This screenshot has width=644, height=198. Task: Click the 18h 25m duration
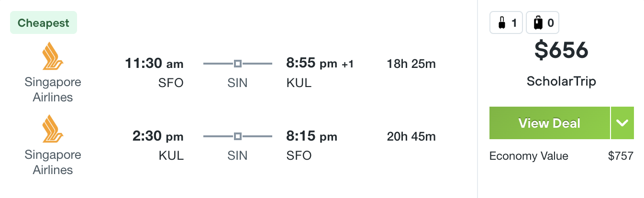point(411,64)
